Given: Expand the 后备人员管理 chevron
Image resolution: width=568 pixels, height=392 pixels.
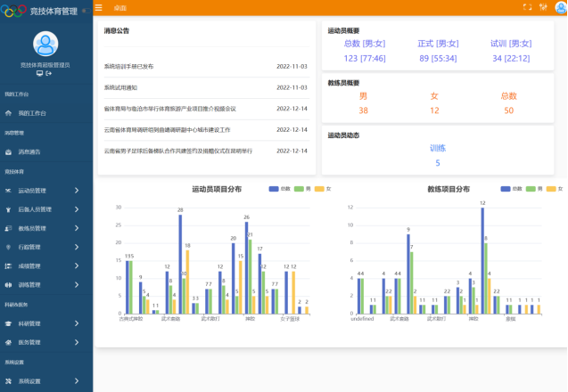Looking at the screenshot, I should point(77,209).
